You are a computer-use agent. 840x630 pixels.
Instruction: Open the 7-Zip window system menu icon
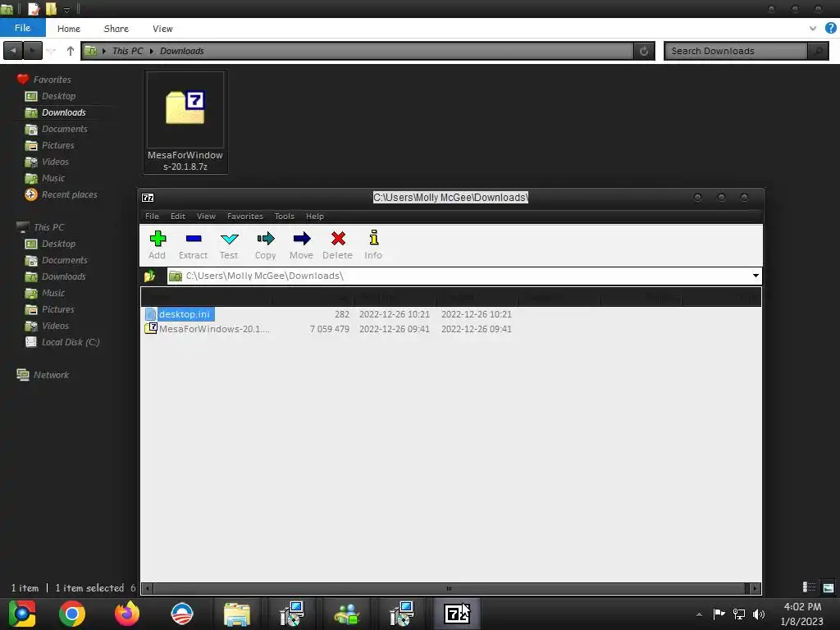click(x=148, y=198)
